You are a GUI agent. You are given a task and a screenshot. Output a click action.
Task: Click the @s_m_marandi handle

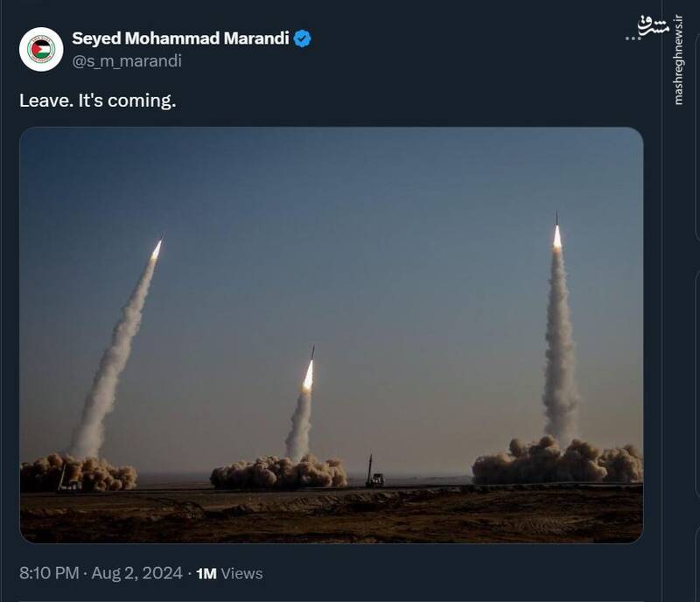pyautogui.click(x=127, y=60)
